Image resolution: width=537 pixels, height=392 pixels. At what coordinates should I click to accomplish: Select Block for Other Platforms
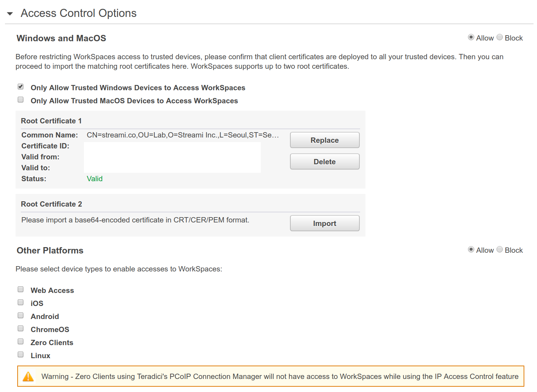tap(500, 250)
